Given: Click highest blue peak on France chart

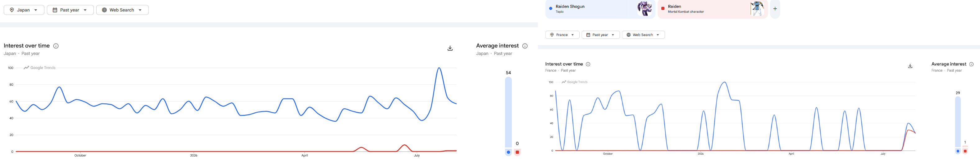Looking at the screenshot, I should (725, 83).
